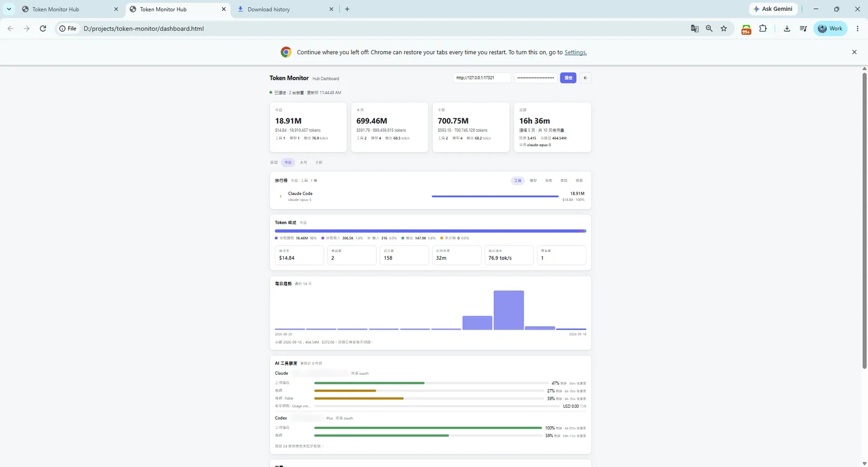The width and height of the screenshot is (868, 467).
Task: Click the tallest bar in daily trend chart
Action: tap(509, 310)
